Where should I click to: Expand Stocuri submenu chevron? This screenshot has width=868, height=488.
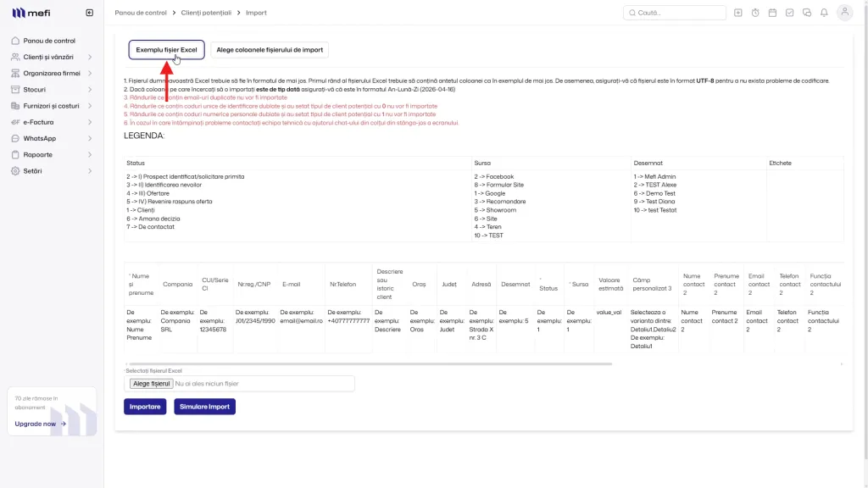(90, 90)
